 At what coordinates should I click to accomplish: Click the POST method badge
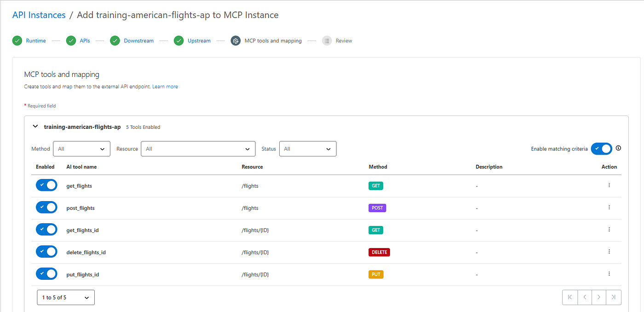pos(377,208)
